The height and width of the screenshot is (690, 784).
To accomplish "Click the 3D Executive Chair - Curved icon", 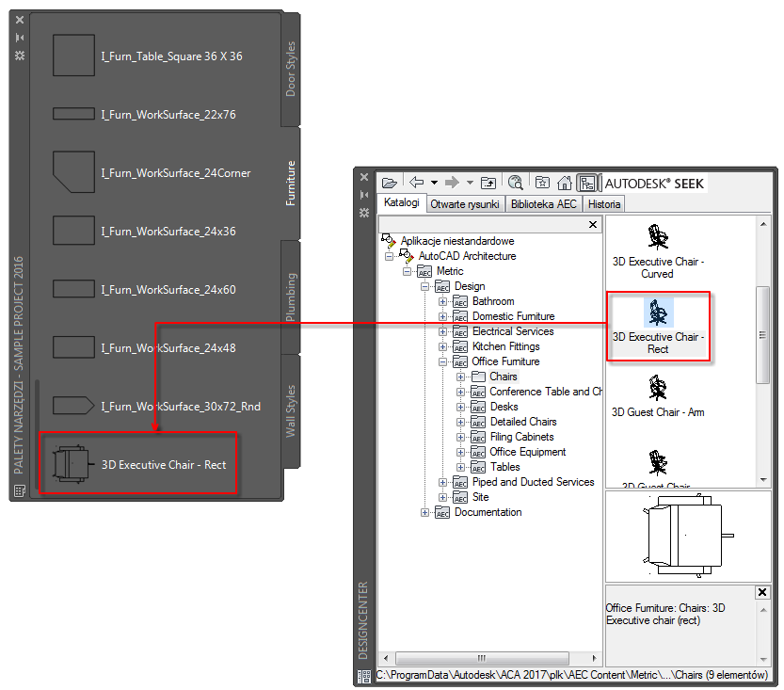I will point(658,236).
